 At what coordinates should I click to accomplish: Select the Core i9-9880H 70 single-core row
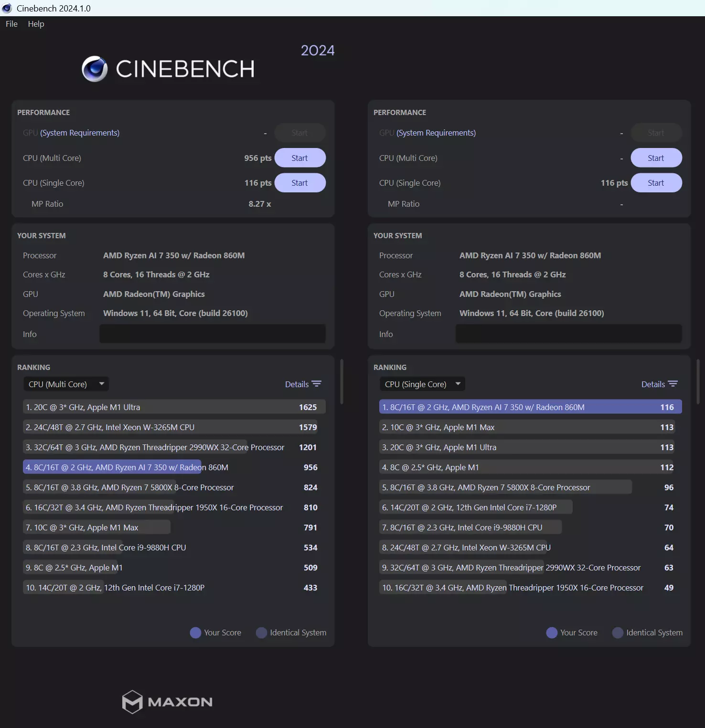click(531, 528)
